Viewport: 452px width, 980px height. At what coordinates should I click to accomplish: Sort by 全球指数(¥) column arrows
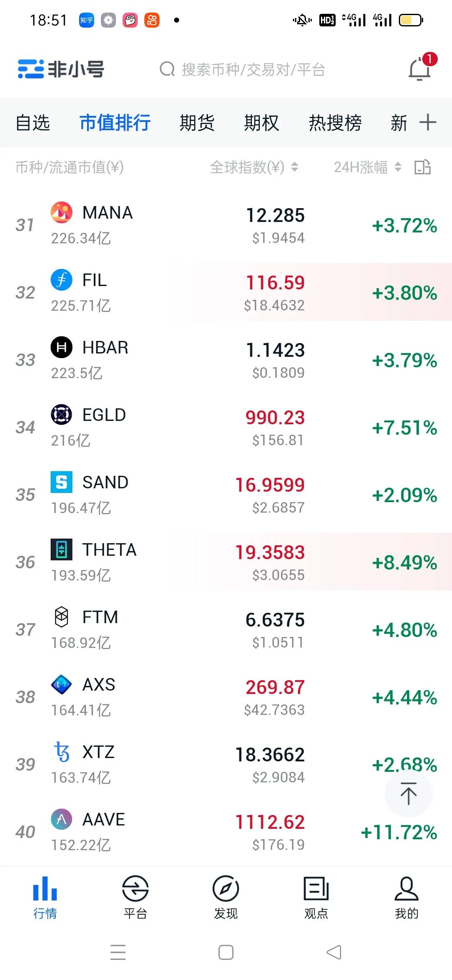click(x=295, y=167)
